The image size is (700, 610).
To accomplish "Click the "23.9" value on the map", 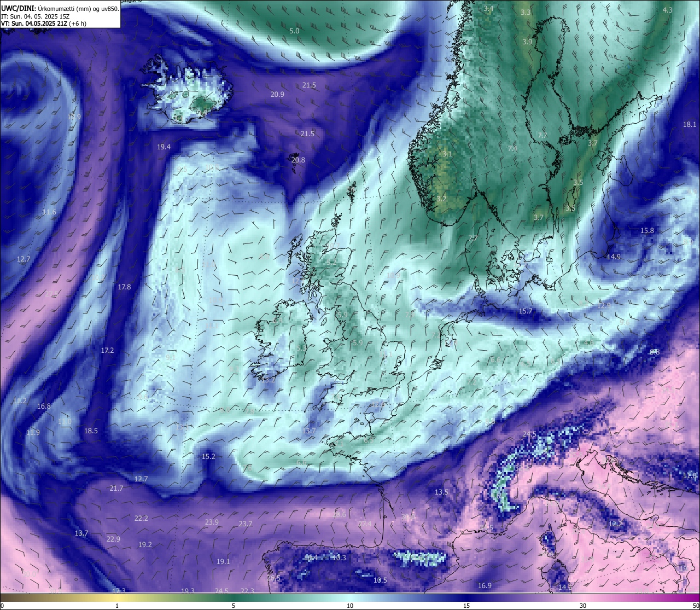I will pyautogui.click(x=212, y=522).
